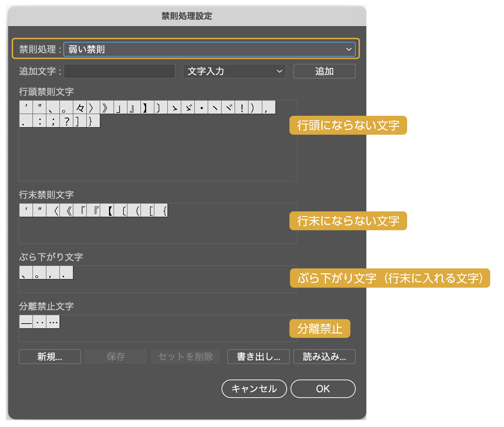Image resolution: width=504 pixels, height=427 pixels.
Task: Select the — dash cell in 分離禁止文字
Action: 26,322
